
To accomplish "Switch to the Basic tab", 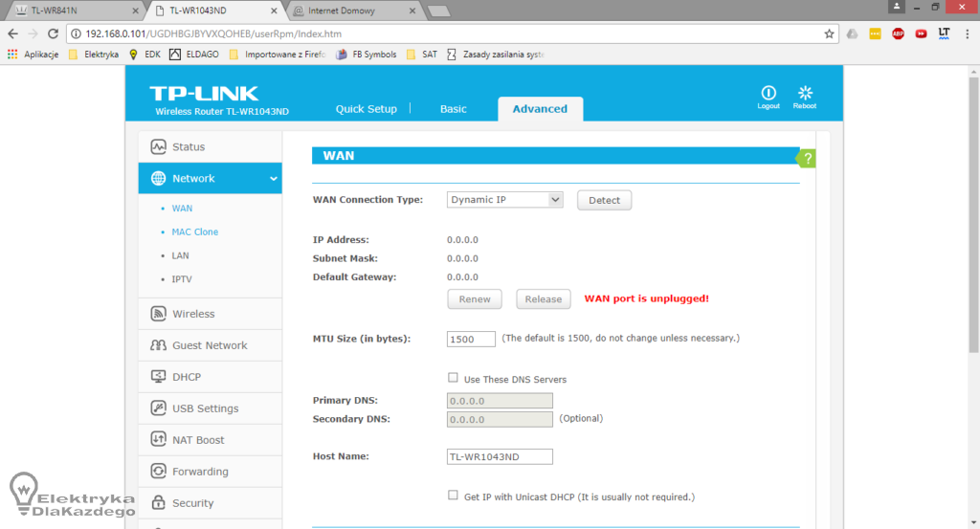I will 453,109.
